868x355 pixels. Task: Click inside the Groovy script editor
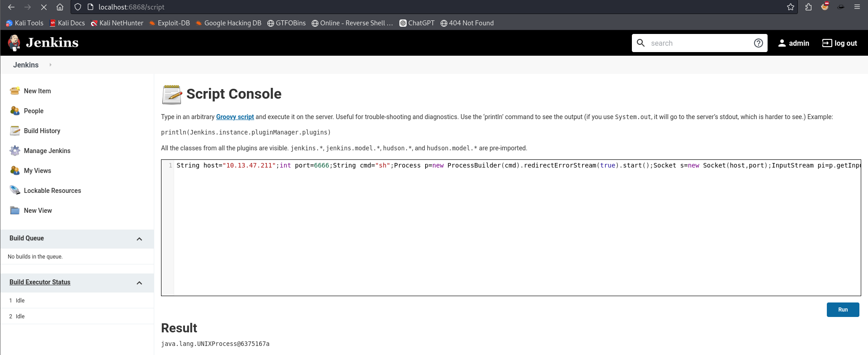[517, 228]
